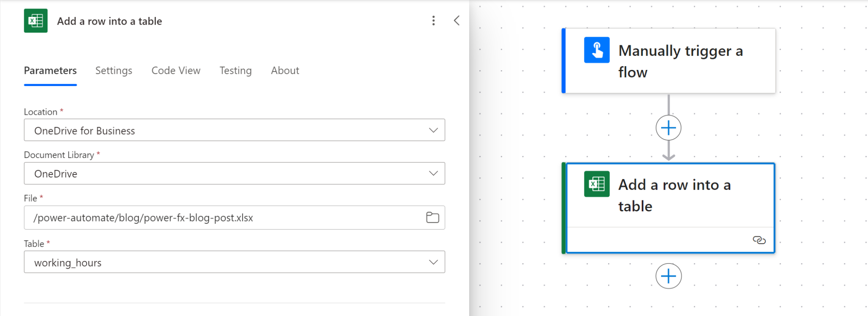868x316 pixels.
Task: Click the manual trigger touch icon
Action: 597,50
